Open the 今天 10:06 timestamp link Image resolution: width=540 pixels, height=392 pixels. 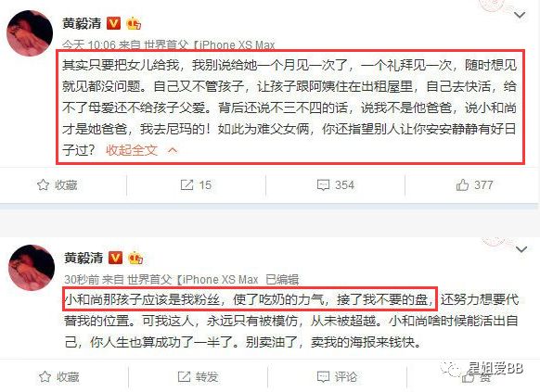point(89,44)
